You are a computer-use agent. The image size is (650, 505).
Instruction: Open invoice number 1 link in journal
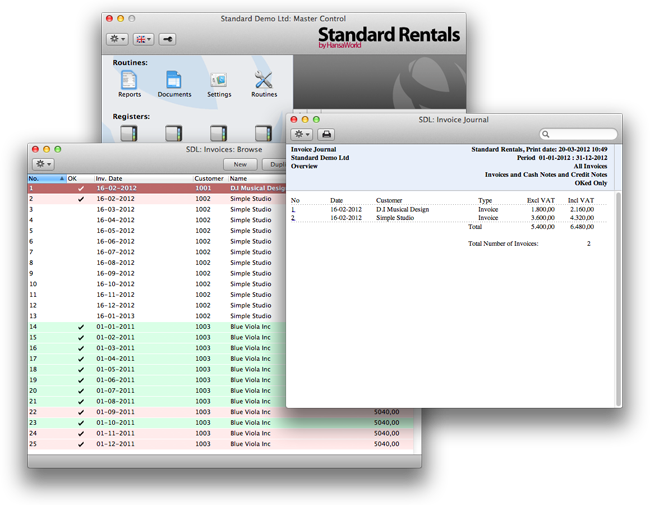293,210
